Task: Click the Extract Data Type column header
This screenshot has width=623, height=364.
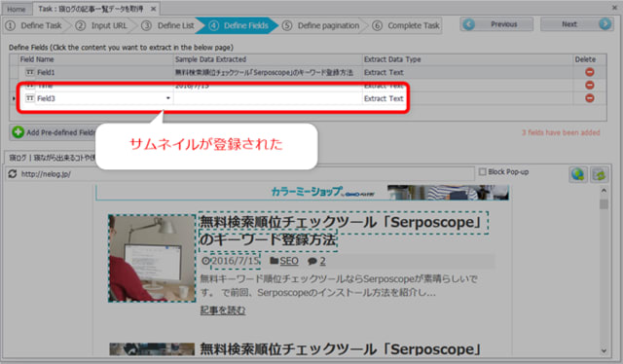Action: pyautogui.click(x=467, y=59)
